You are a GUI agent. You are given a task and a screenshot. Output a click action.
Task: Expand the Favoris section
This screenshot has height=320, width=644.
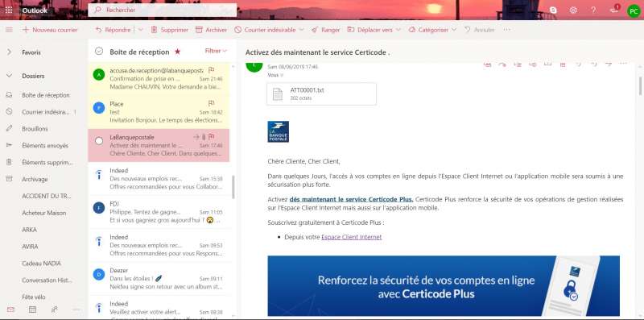tap(9, 52)
